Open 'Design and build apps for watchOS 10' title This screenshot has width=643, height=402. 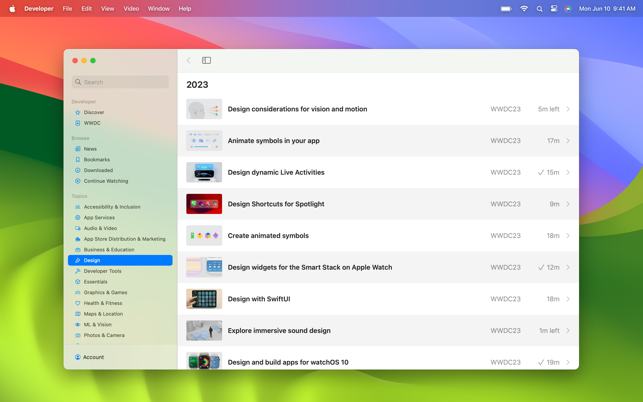288,362
